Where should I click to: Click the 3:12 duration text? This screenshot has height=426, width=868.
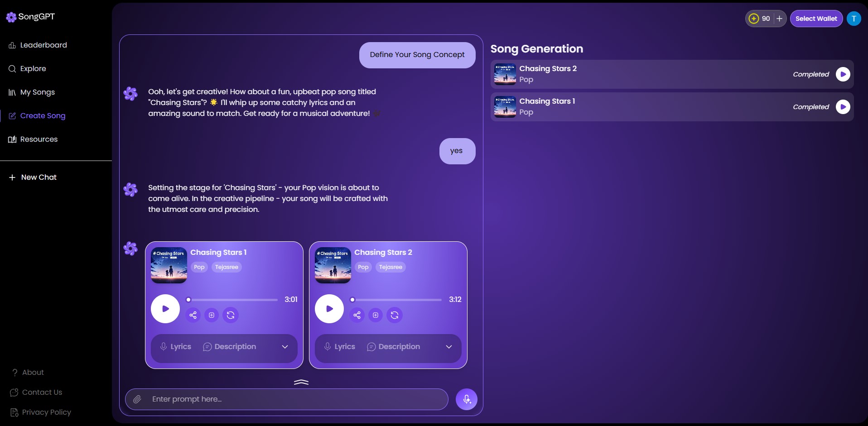tap(455, 300)
